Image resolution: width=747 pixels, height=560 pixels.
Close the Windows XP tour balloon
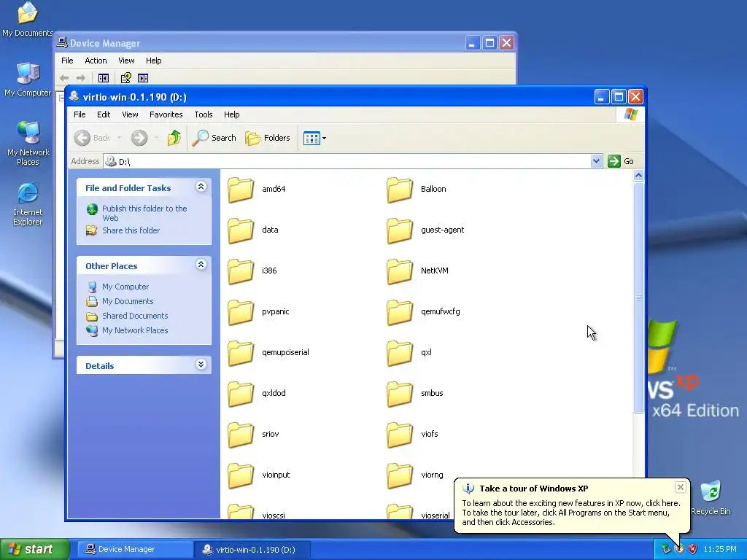point(681,486)
